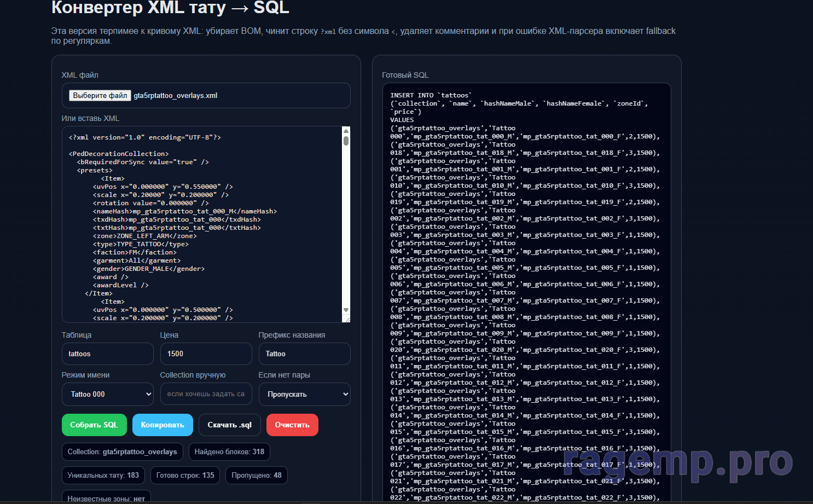Click the XML textarea resize handle
This screenshot has width=813, height=504.
(346, 318)
